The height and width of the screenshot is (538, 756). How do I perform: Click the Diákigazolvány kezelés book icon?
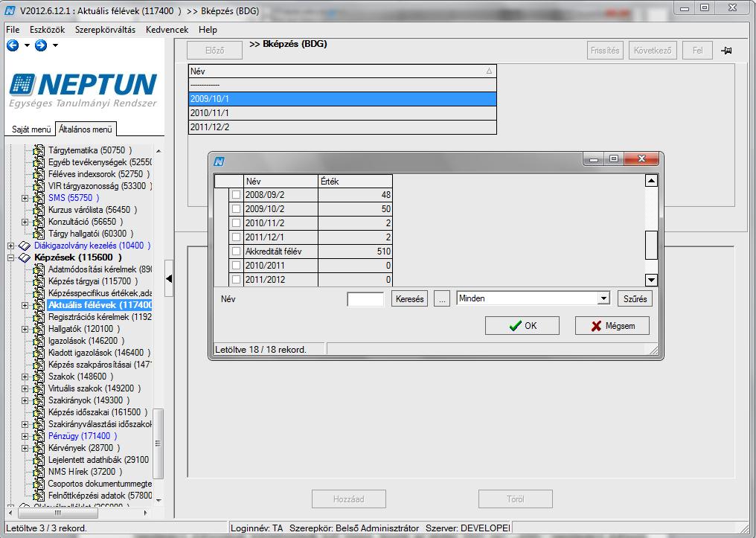[x=24, y=246]
